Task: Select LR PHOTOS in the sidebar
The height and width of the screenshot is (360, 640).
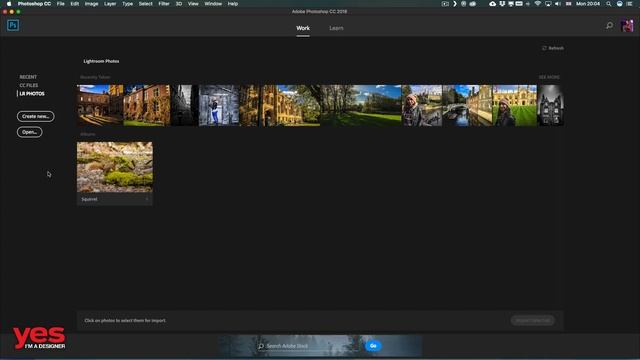Action: (32, 93)
